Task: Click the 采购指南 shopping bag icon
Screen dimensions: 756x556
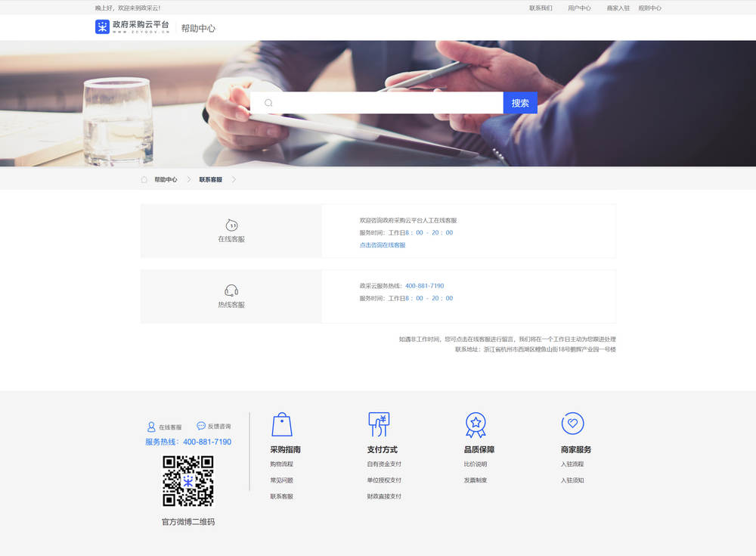Action: [x=281, y=424]
